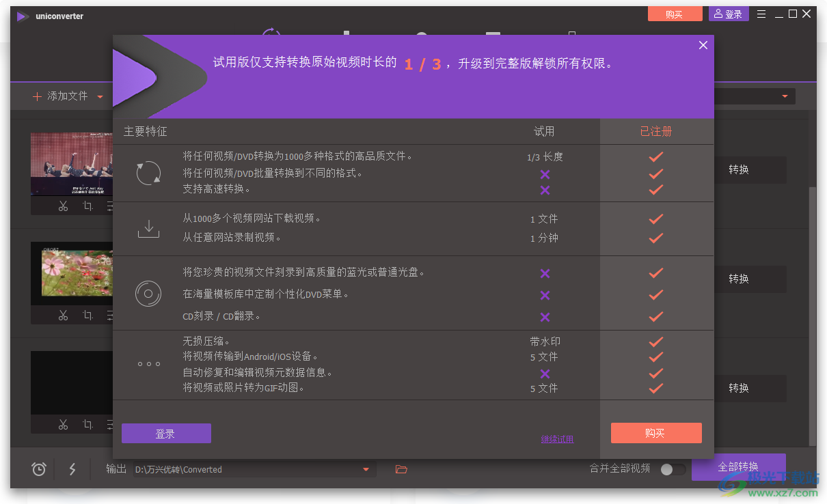Click the text 自动修复和编辑视频元数据信息。
The width and height of the screenshot is (827, 504).
258,373
